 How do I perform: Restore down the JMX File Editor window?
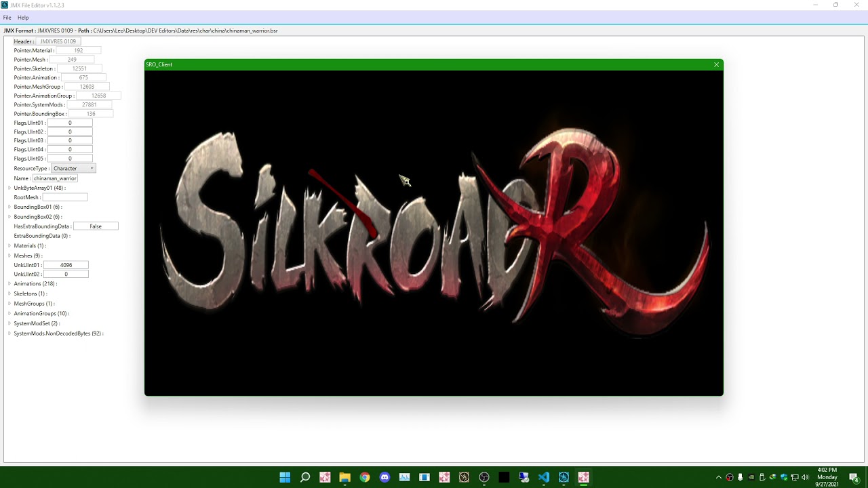pyautogui.click(x=835, y=5)
